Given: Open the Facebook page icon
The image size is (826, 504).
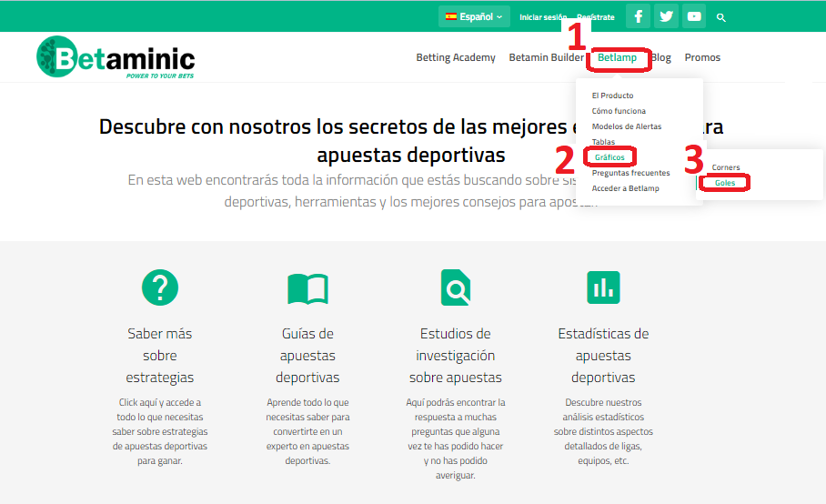Looking at the screenshot, I should (638, 16).
